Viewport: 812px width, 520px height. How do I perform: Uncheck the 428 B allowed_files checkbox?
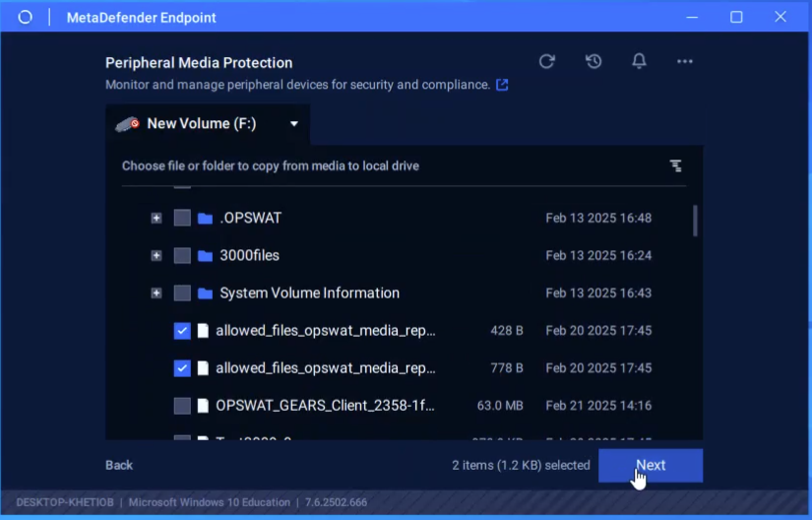click(x=182, y=331)
